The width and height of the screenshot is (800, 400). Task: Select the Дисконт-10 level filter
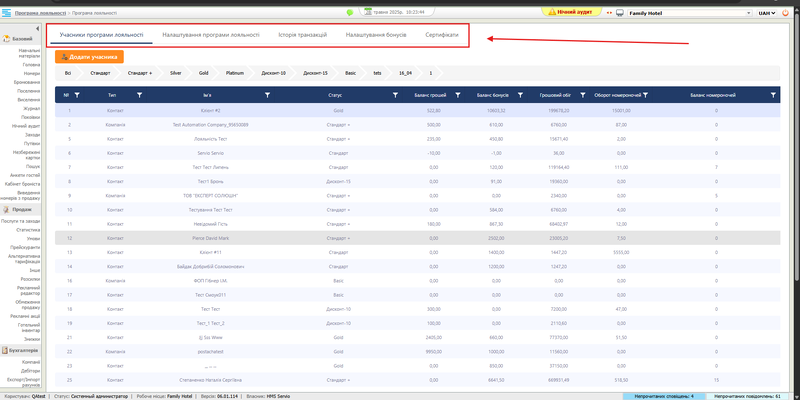(x=273, y=73)
